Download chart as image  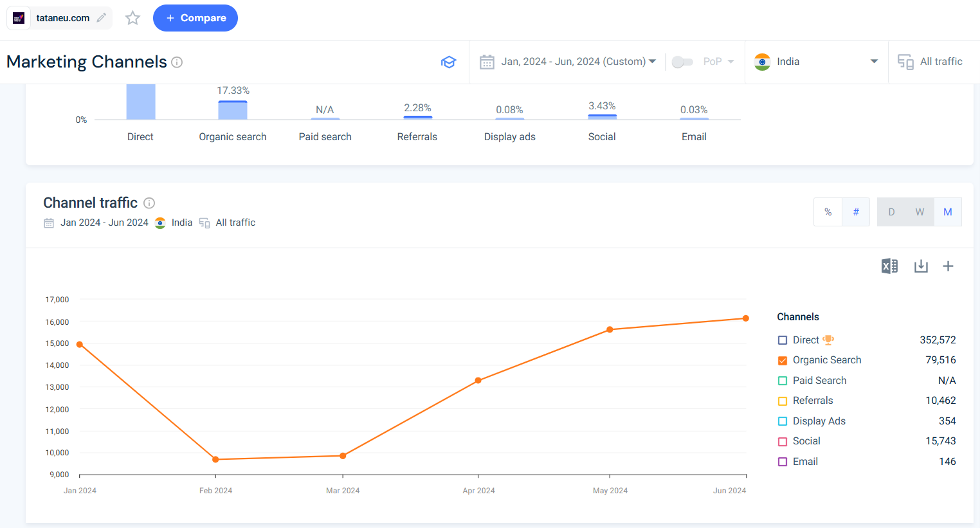pos(921,266)
